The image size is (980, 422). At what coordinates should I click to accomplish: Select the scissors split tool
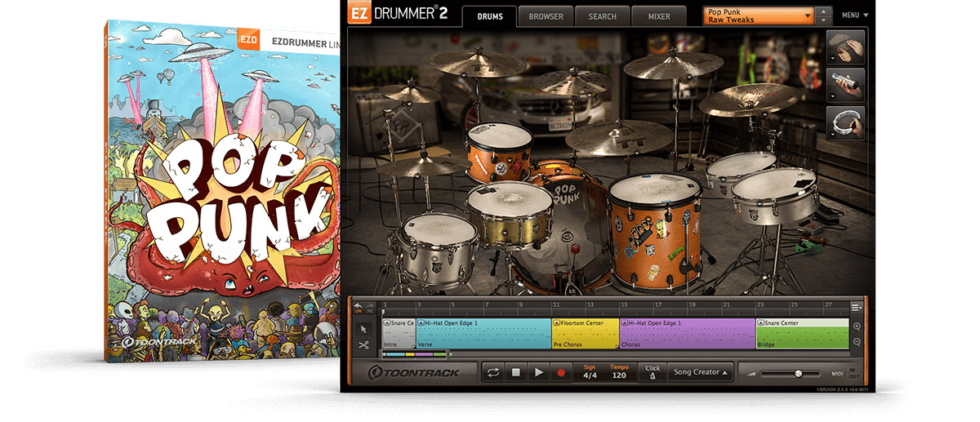click(364, 344)
